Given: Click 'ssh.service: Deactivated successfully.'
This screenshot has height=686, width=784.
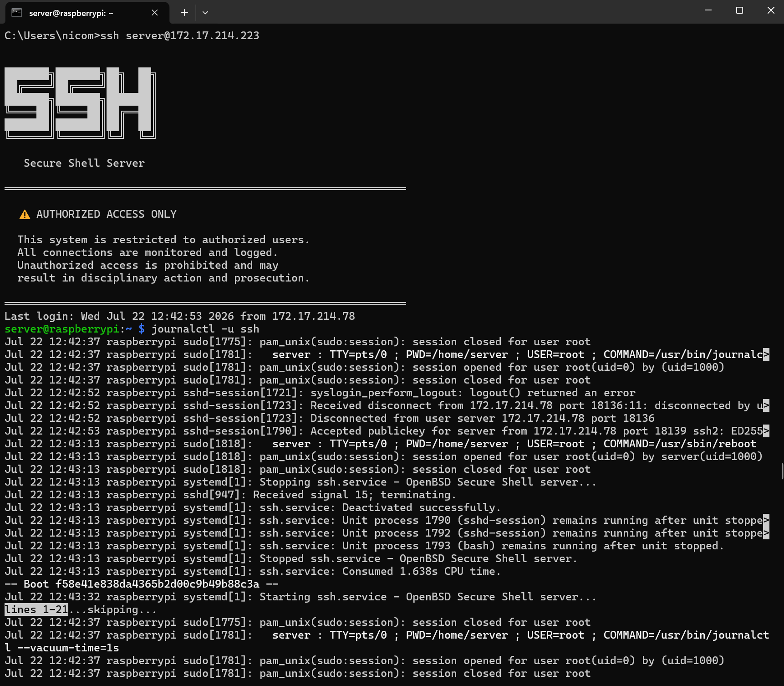Looking at the screenshot, I should 380,507.
